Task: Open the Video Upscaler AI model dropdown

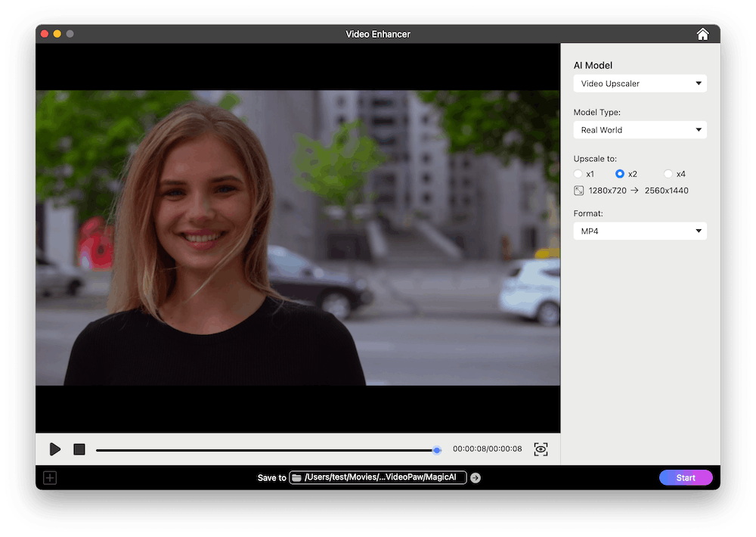Action: point(640,83)
